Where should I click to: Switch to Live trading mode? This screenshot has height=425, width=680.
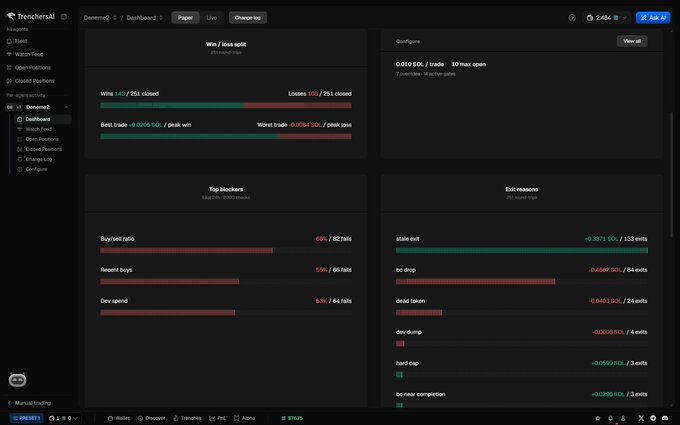[212, 18]
